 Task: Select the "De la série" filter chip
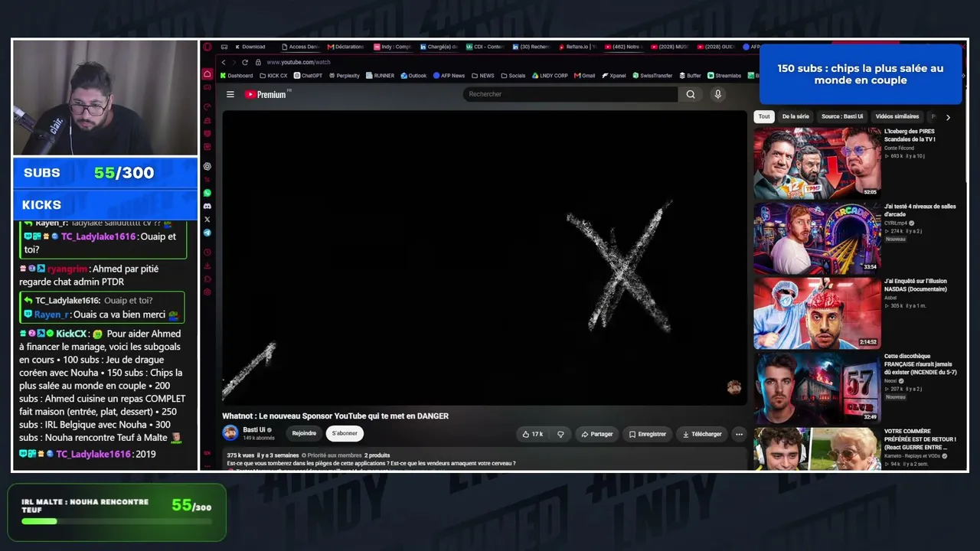795,117
